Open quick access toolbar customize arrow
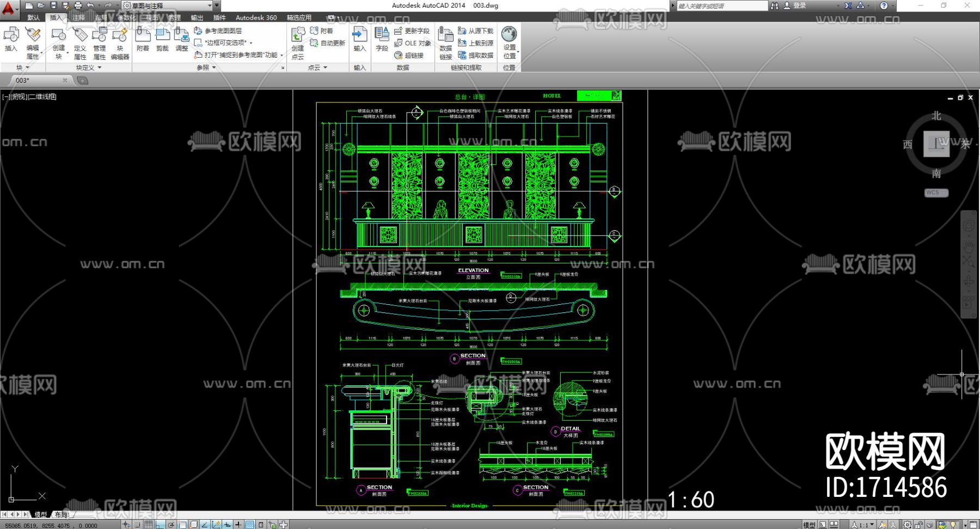 coord(217,5)
